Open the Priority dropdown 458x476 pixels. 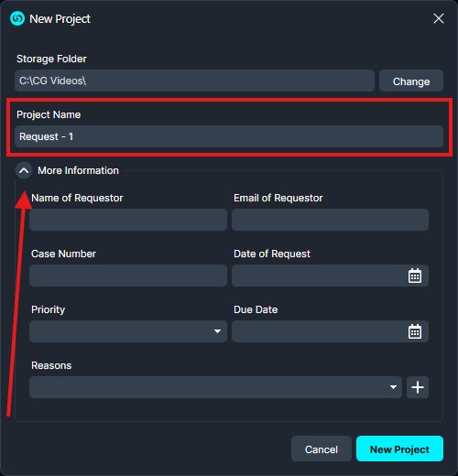128,331
